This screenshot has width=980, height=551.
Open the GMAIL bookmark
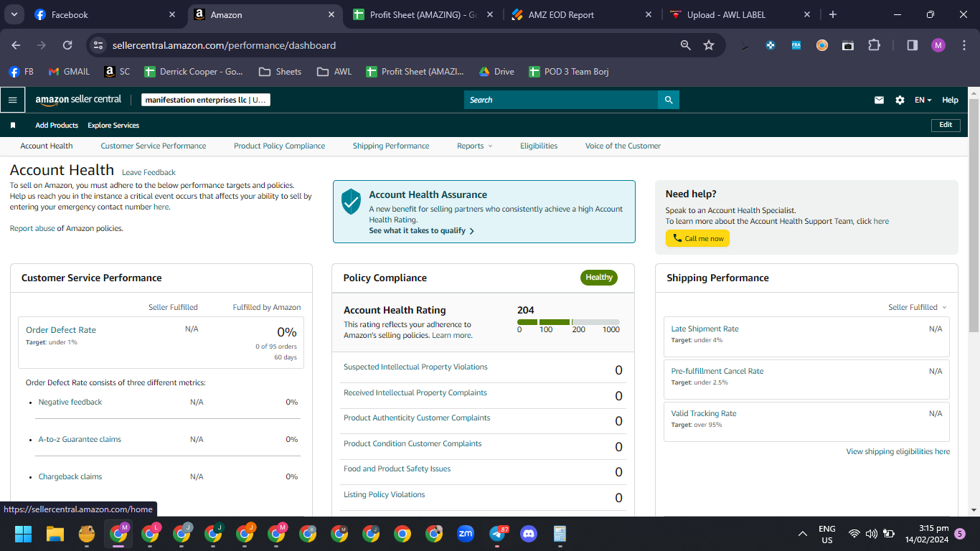tap(69, 72)
